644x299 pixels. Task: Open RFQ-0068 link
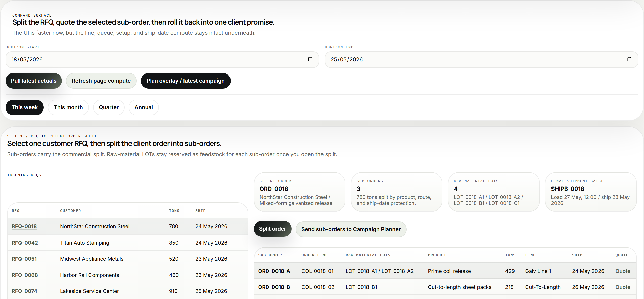[x=25, y=275]
